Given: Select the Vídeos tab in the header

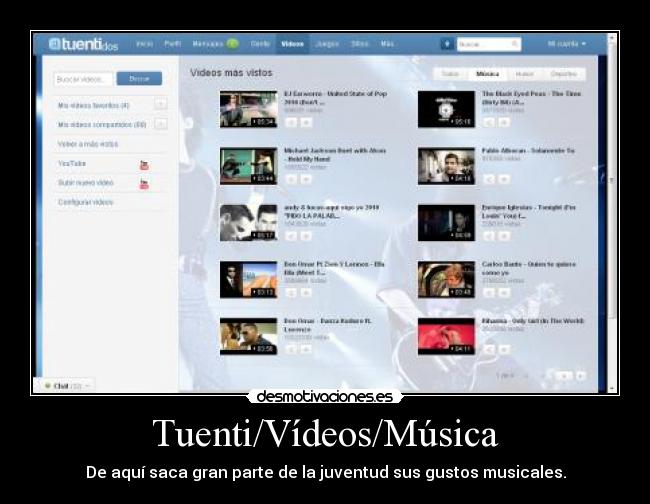Looking at the screenshot, I should (292, 44).
